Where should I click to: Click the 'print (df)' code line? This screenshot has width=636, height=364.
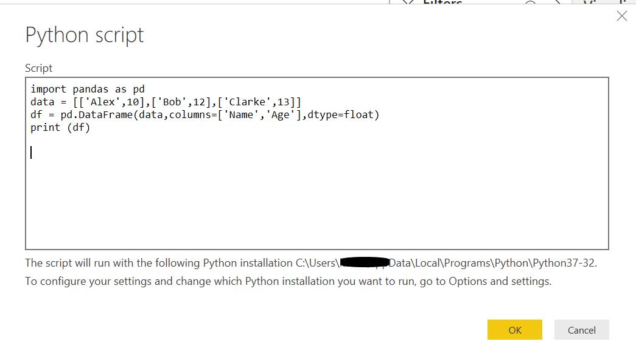(x=60, y=128)
